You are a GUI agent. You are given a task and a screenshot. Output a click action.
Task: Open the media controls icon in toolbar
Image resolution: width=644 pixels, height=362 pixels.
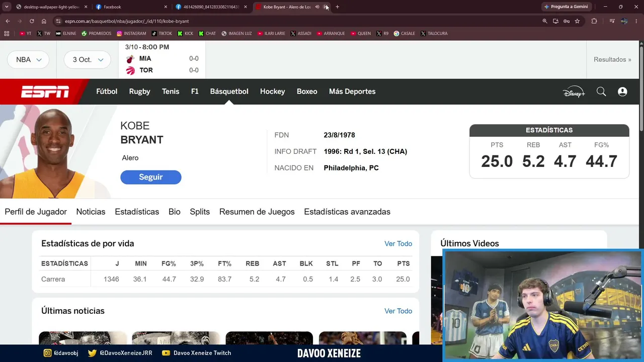click(x=612, y=21)
